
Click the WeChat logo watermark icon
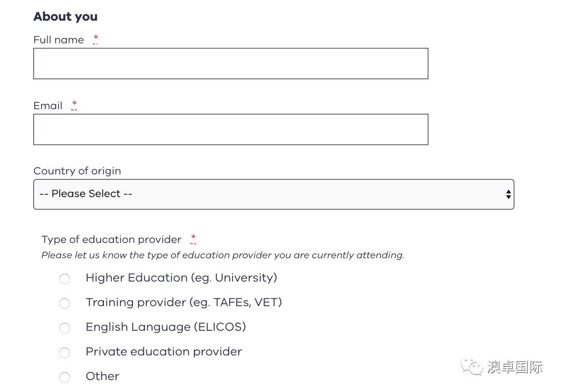point(472,366)
